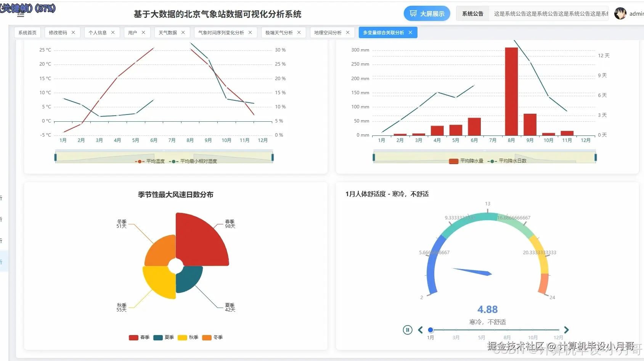Image resolution: width=644 pixels, height=361 pixels.
Task: Close the 气象时间序列变化分析 tab
Action: click(x=250, y=32)
